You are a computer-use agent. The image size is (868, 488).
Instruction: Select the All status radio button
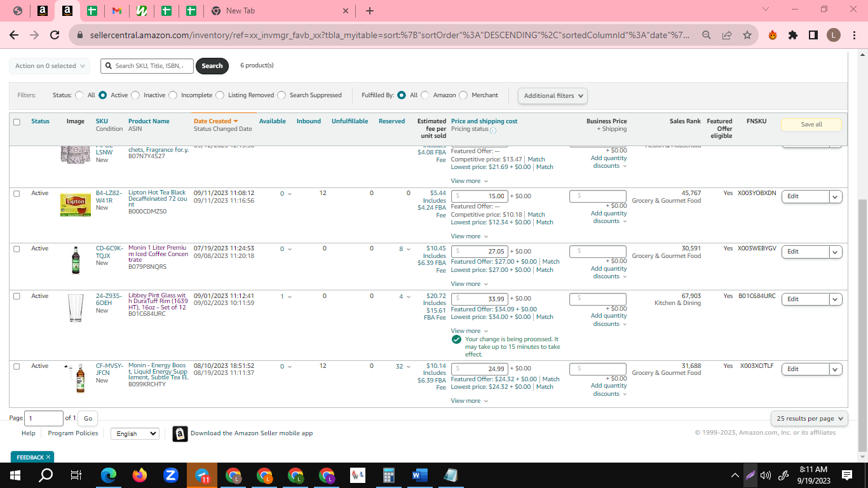point(79,95)
